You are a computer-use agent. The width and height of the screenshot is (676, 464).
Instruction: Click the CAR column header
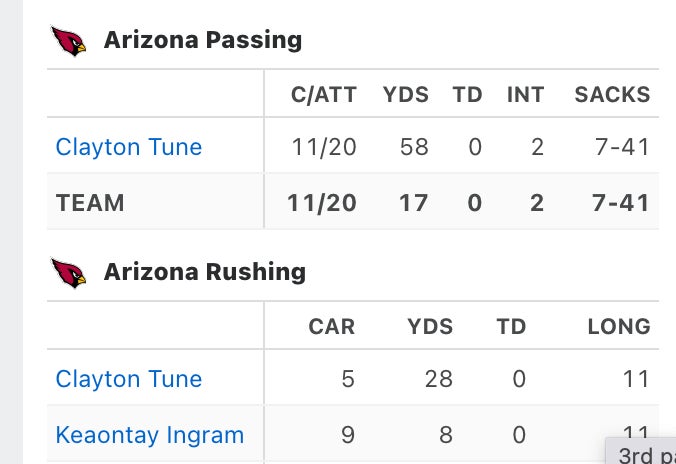pyautogui.click(x=331, y=327)
